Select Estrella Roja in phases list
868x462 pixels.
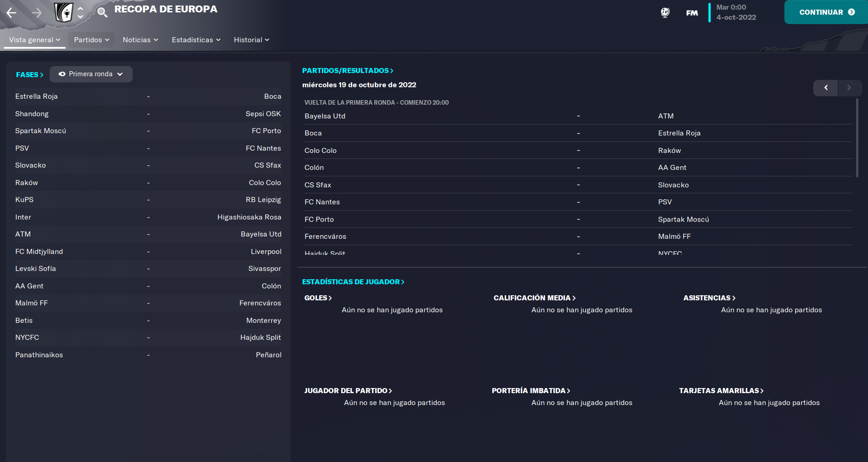pyautogui.click(x=36, y=96)
